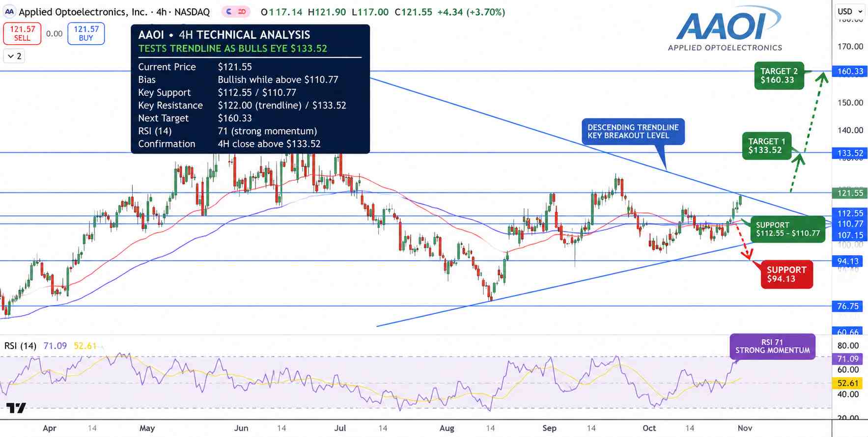The height and width of the screenshot is (437, 868).
Task: Click the 94.13 price label on the axis
Action: 848,261
